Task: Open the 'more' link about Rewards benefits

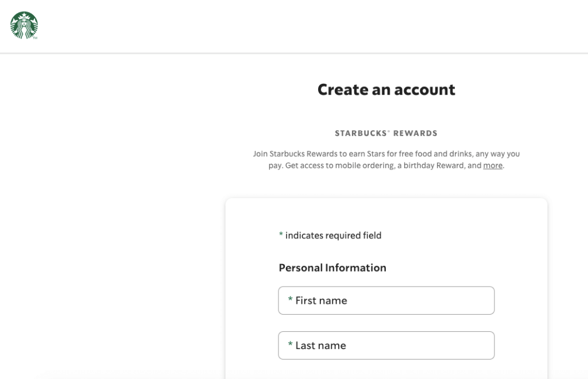Action: pos(493,165)
